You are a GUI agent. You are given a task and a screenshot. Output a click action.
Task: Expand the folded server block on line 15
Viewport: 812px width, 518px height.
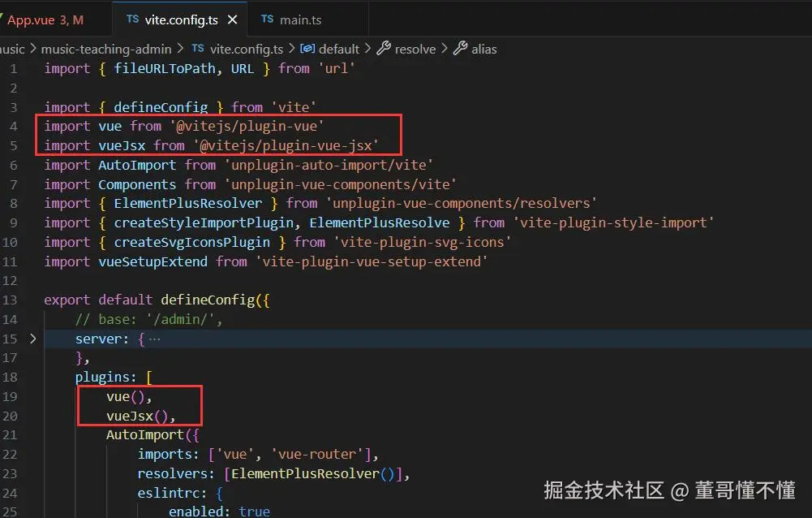33,339
